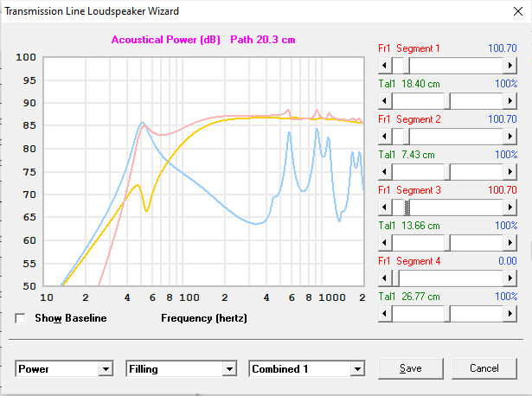Click the Segment 4 Fr1 slider thumb
The image size is (532, 396).
[395, 278]
